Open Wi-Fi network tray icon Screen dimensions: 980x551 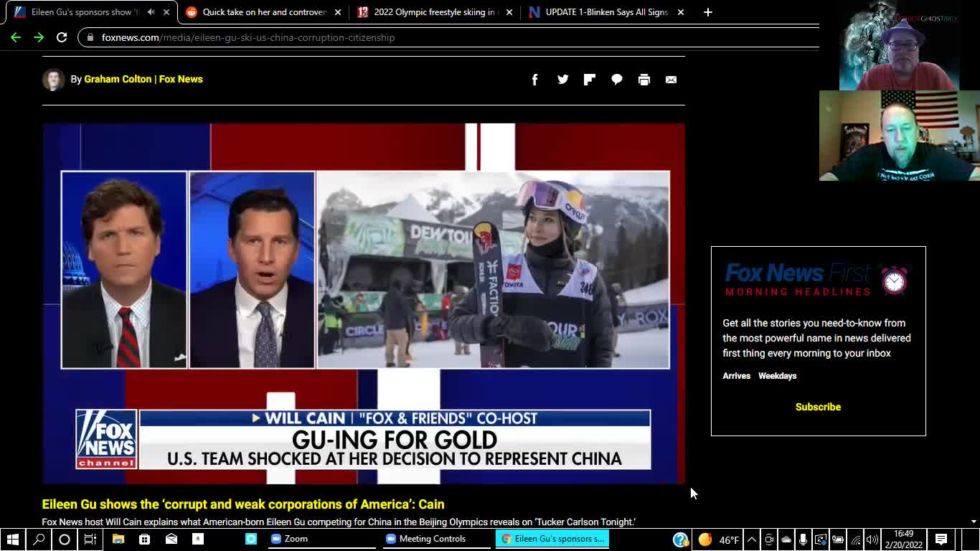[855, 540]
